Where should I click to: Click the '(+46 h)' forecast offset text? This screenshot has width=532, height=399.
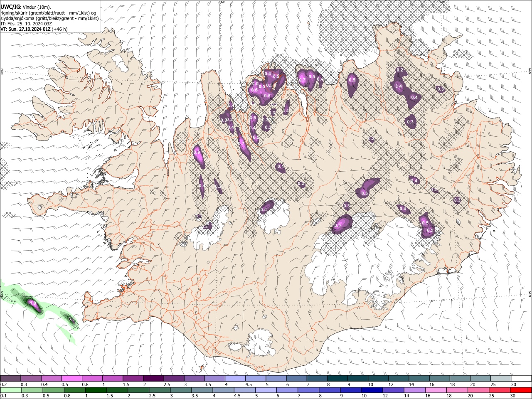point(60,29)
